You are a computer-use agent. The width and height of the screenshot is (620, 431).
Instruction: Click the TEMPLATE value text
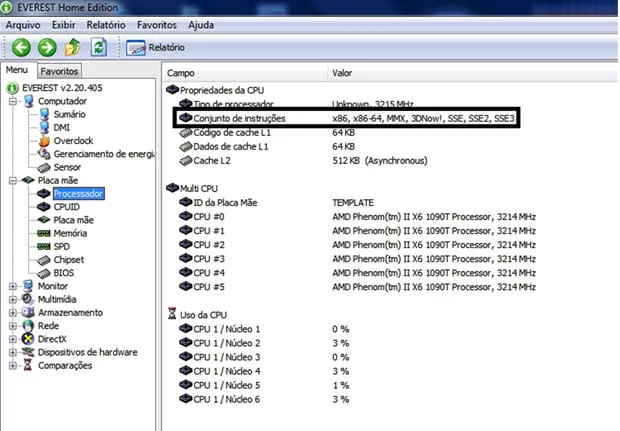[x=353, y=203]
